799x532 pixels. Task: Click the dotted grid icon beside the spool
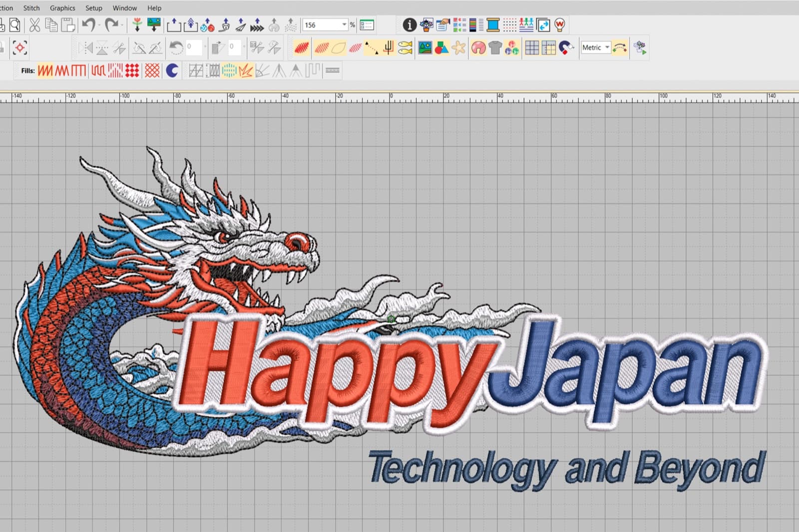(x=510, y=25)
